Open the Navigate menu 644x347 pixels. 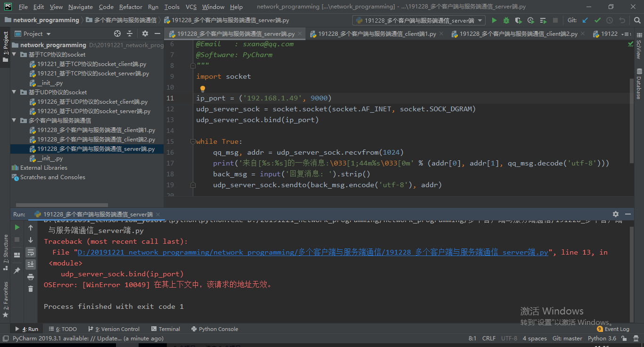(x=80, y=7)
